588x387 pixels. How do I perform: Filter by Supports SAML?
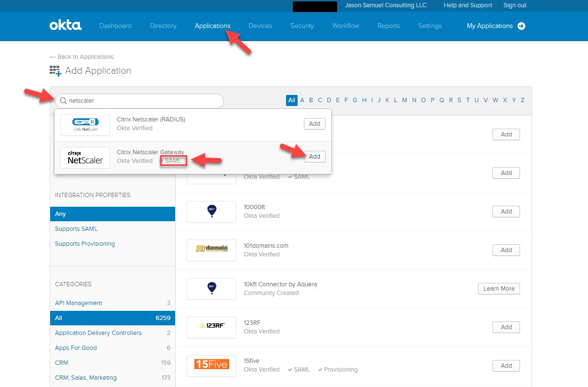(x=76, y=229)
